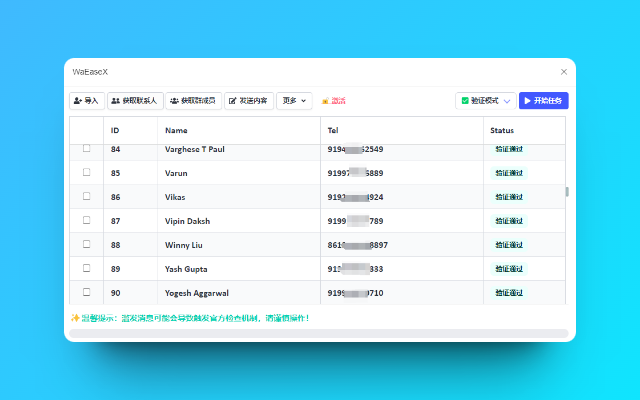Viewport: 640px width, 400px height.
Task: Click the blue 开始任务 start button
Action: click(544, 101)
